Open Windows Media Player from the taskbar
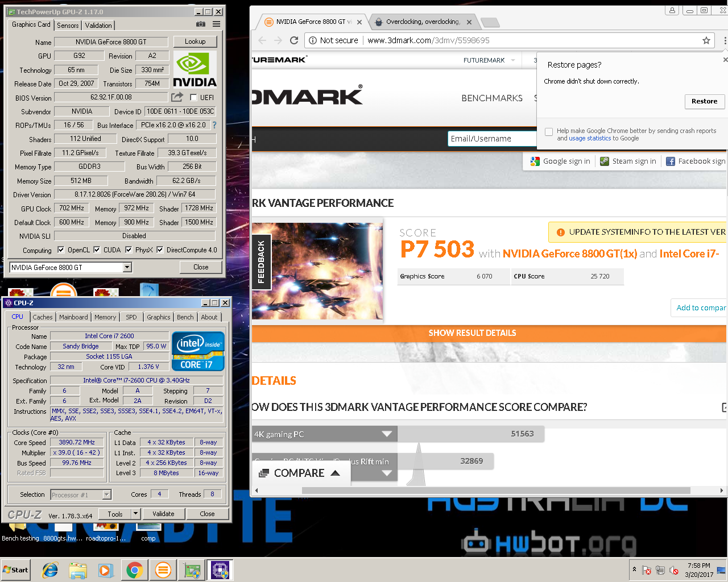 click(x=106, y=569)
